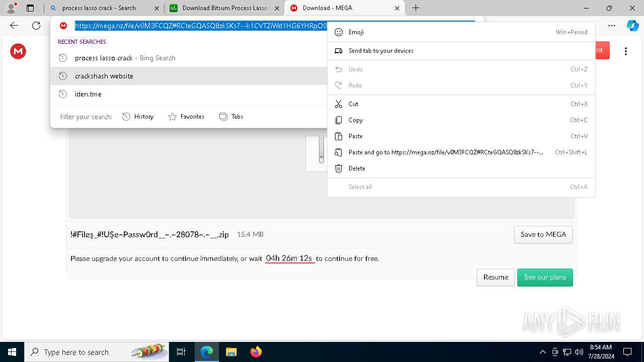Choose Paste and go to mega.nz link
The image size is (644, 362).
(x=461, y=152)
